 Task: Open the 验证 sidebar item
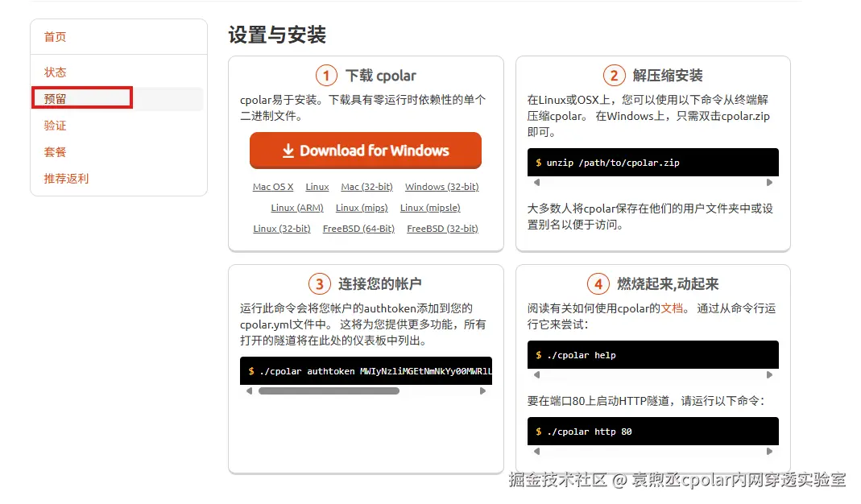coord(55,126)
